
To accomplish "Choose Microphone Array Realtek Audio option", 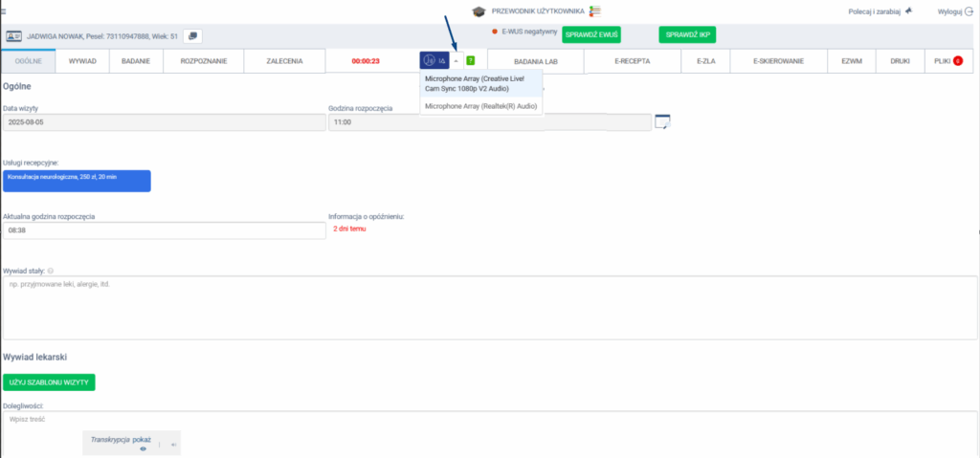I will point(480,106).
